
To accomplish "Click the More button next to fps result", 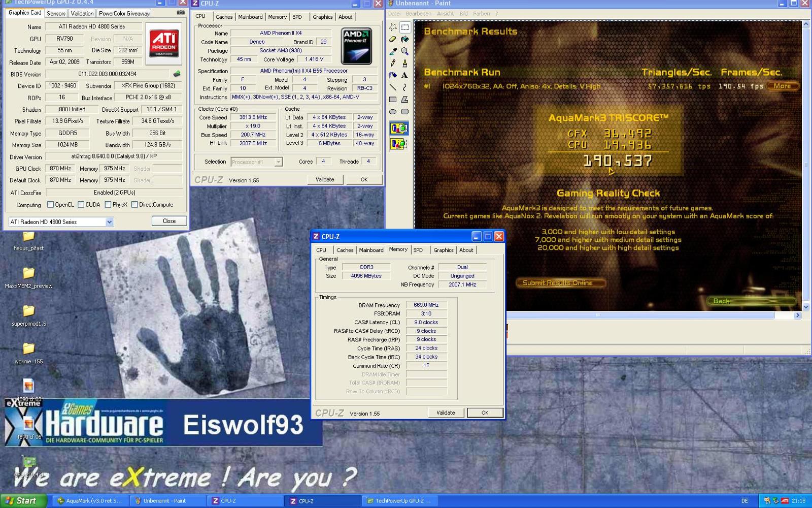I will click(782, 86).
